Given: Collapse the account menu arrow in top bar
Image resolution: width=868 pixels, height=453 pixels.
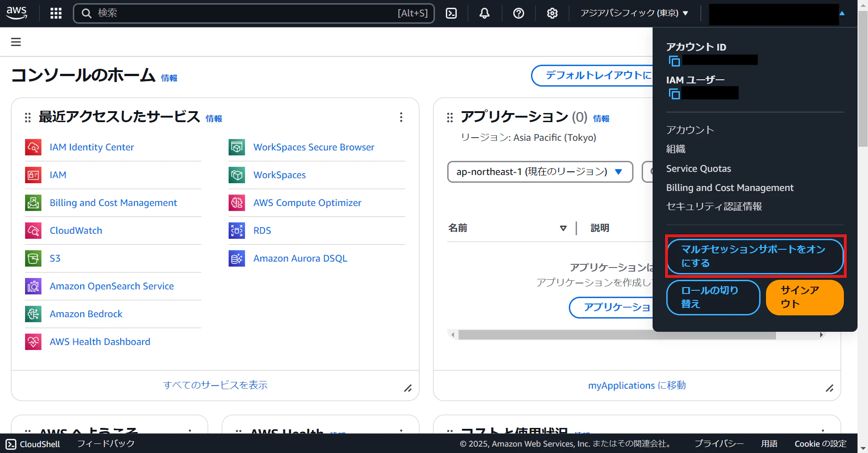Looking at the screenshot, I should coord(842,13).
